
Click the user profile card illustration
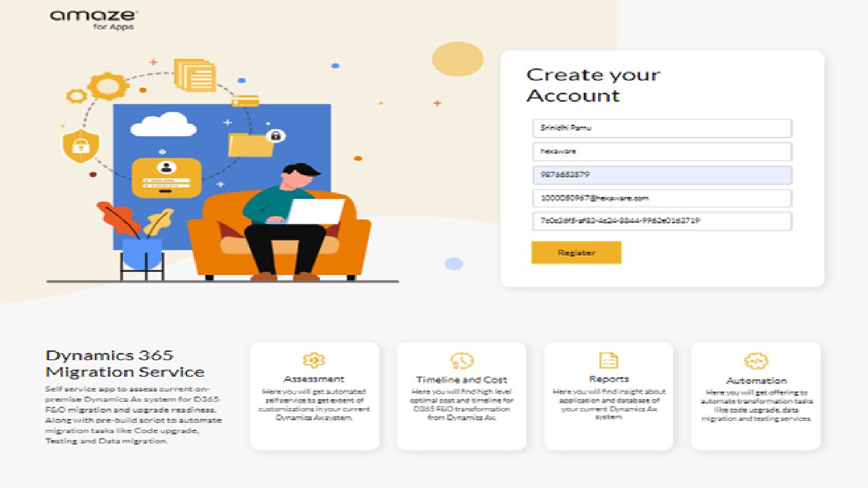click(x=166, y=178)
